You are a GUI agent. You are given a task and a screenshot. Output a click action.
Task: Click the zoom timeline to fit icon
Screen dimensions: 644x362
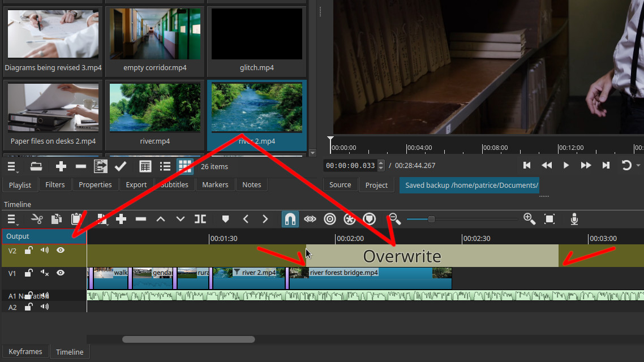549,219
